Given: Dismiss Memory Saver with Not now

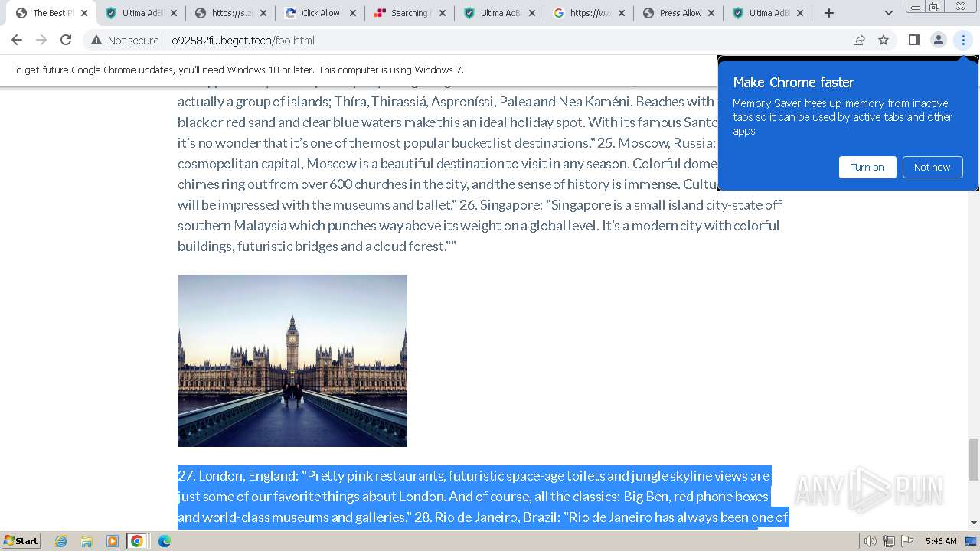Looking at the screenshot, I should [932, 167].
